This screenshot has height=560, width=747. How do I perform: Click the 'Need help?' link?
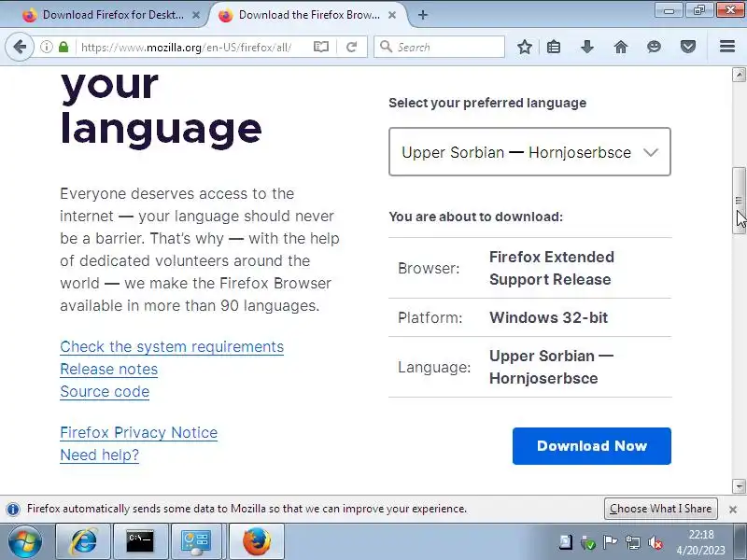click(100, 455)
